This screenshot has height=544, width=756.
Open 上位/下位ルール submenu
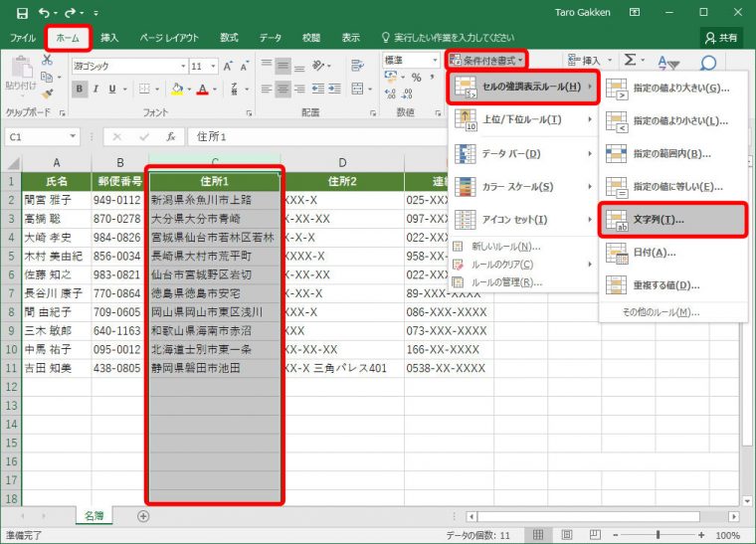(x=523, y=120)
